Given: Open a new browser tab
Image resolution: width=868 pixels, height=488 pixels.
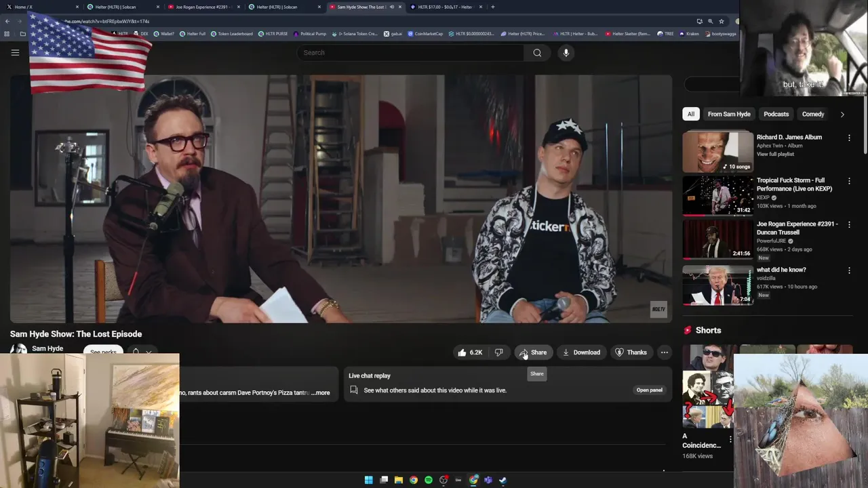Looking at the screenshot, I should pyautogui.click(x=492, y=7).
